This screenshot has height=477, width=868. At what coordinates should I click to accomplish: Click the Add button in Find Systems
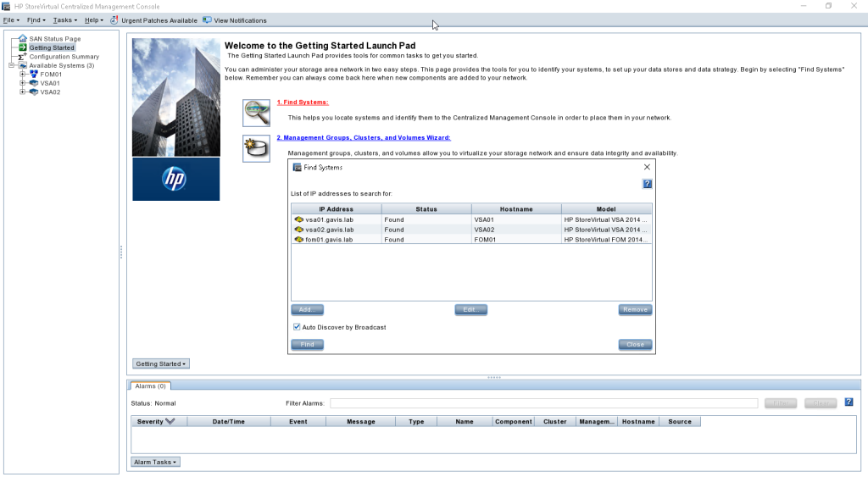tap(307, 310)
